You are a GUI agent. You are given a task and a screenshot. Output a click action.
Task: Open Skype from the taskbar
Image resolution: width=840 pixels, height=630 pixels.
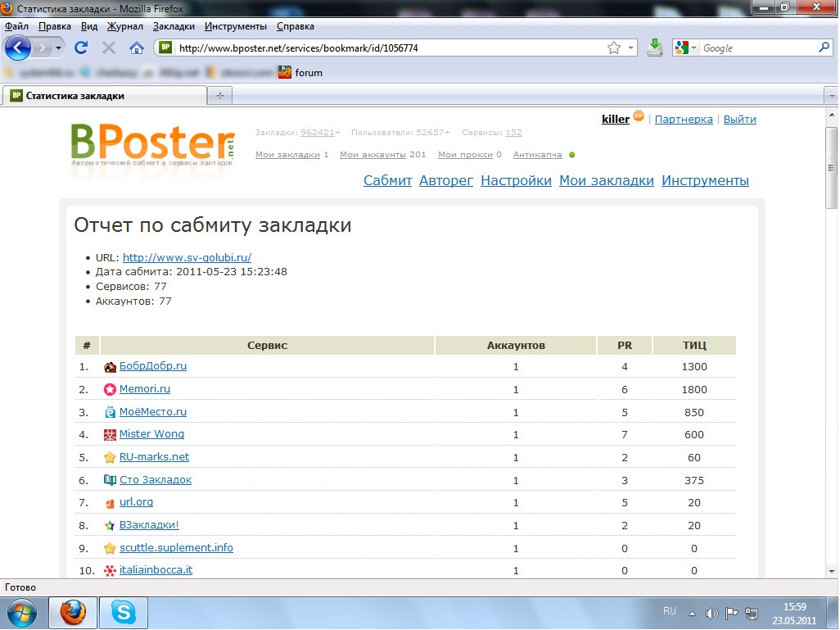coord(123,612)
